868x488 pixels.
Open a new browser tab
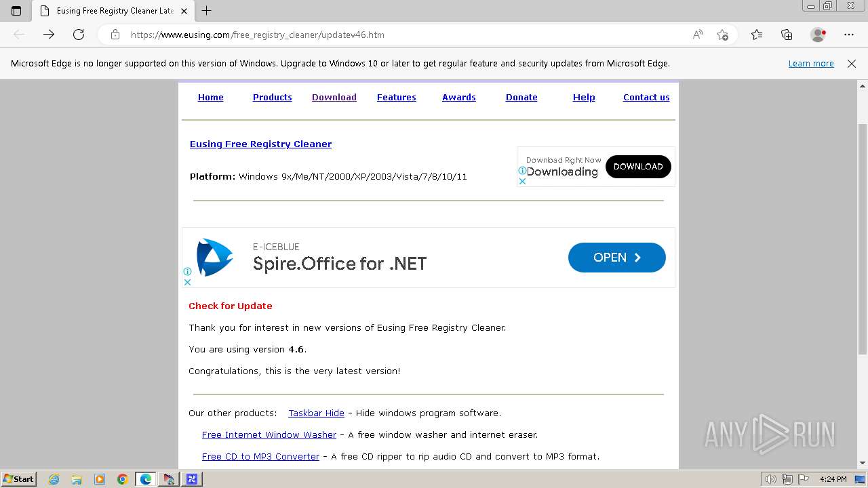(x=207, y=11)
